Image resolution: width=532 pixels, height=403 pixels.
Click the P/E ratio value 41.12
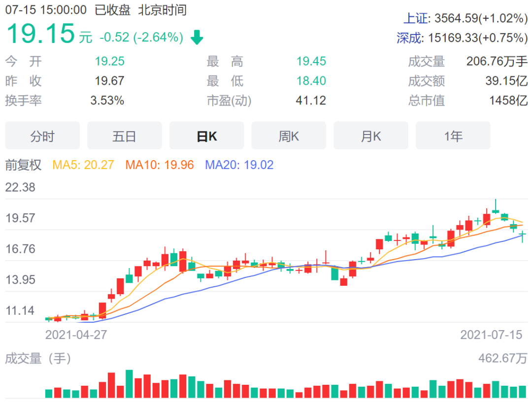(x=311, y=101)
